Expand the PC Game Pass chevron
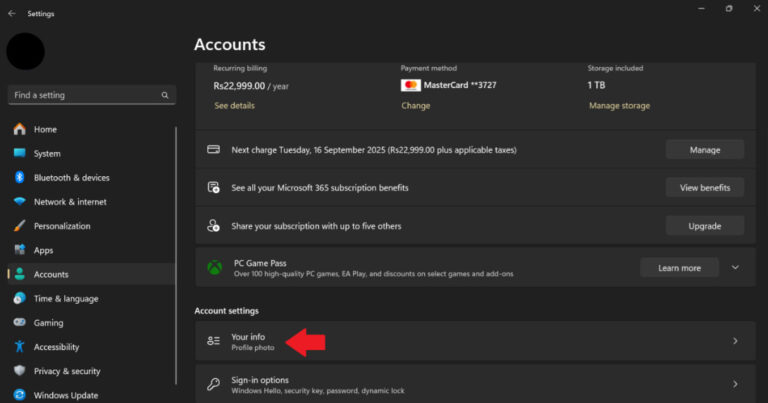Image resolution: width=768 pixels, height=403 pixels. pyautogui.click(x=735, y=267)
